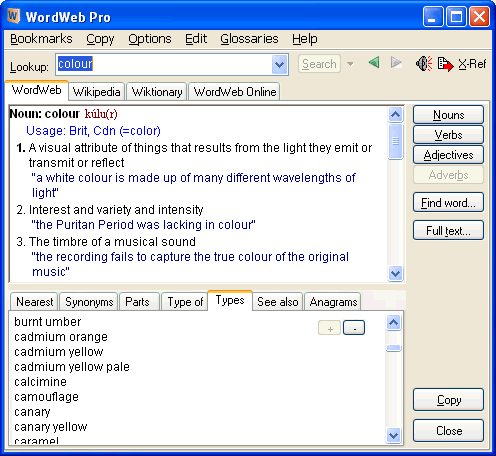Show only Adjectives definitions
This screenshot has width=496, height=456.
[x=448, y=155]
